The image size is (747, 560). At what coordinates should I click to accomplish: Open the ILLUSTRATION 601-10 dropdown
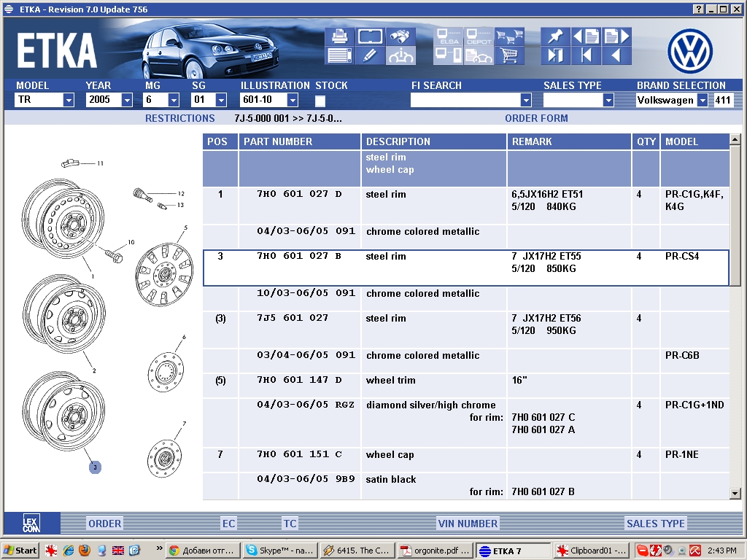coord(293,101)
